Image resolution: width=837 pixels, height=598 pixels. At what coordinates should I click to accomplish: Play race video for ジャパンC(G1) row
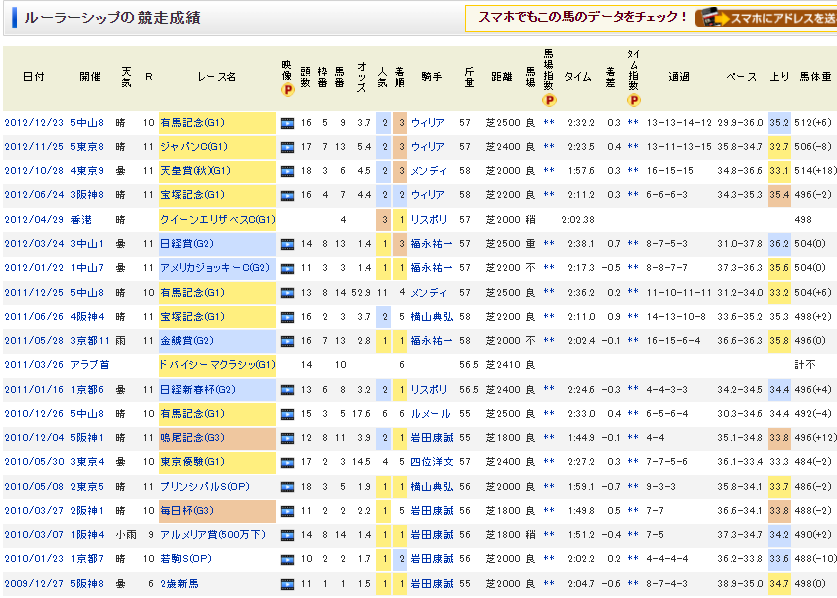pyautogui.click(x=288, y=147)
